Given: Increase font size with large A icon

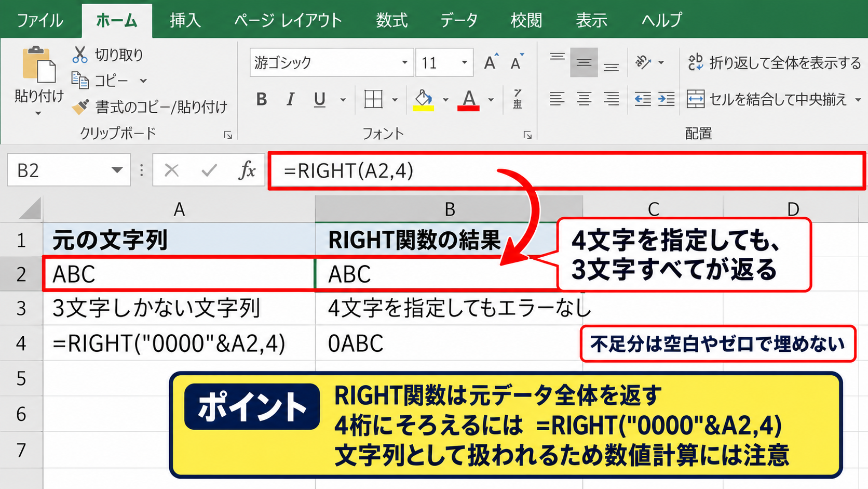Looking at the screenshot, I should tap(491, 62).
